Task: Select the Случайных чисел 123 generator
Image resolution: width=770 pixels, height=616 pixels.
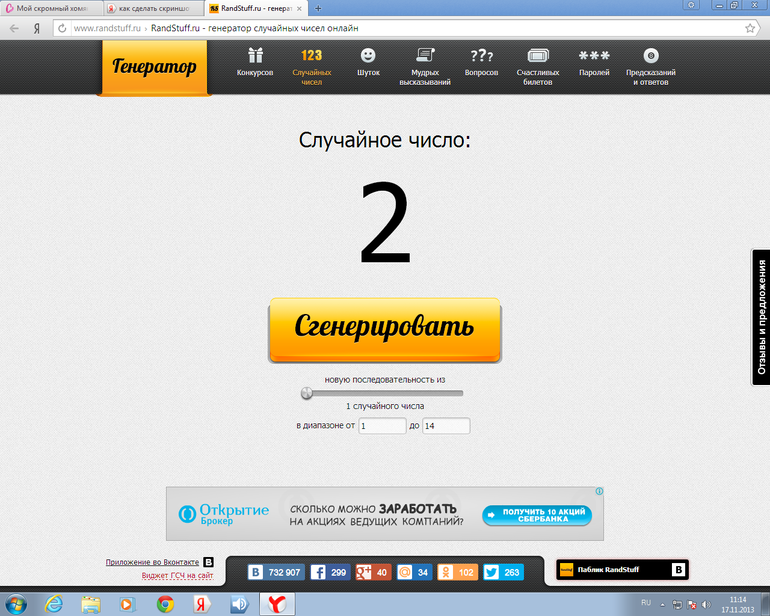Action: [311, 67]
